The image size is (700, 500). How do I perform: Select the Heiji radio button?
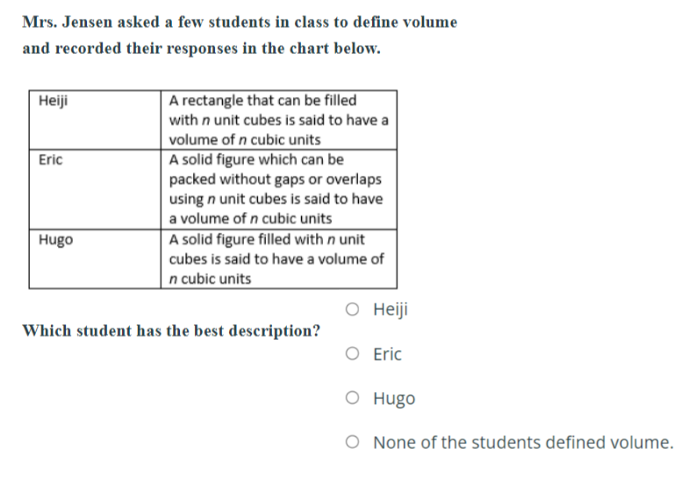[x=352, y=310]
